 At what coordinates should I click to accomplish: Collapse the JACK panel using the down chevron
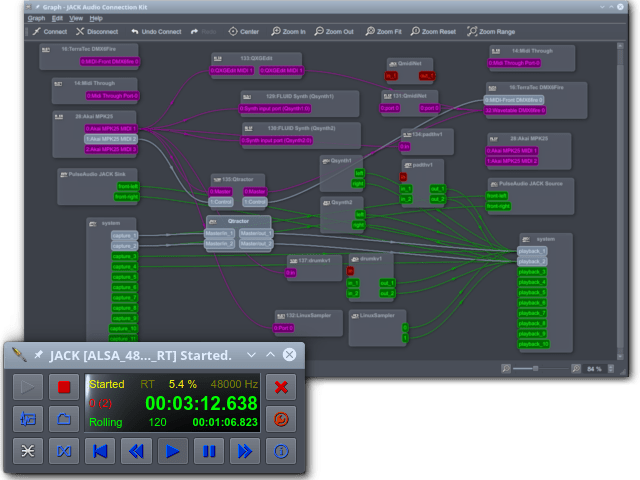pos(251,355)
